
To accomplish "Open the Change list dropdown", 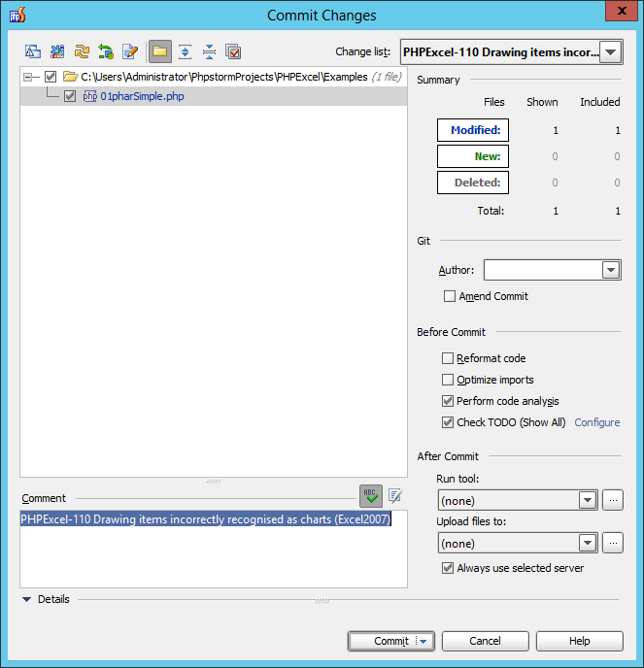I will (611, 52).
